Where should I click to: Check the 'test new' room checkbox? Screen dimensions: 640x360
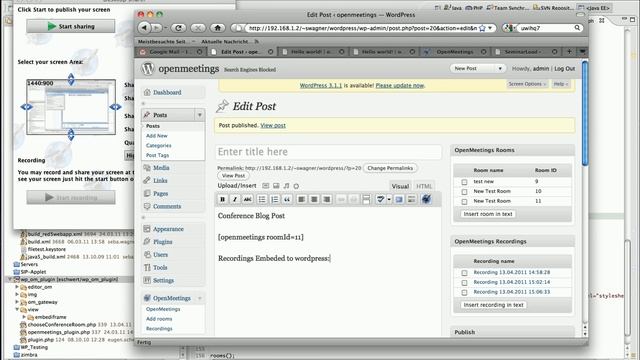[464, 182]
